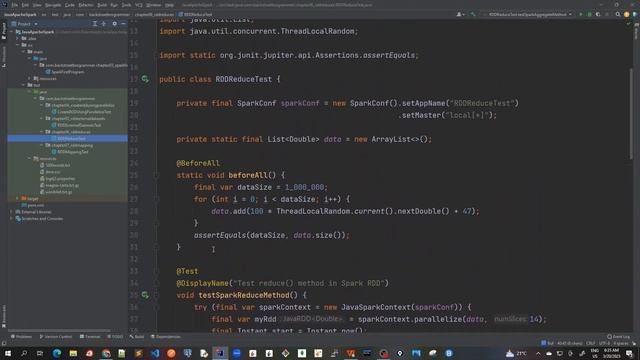Screen dimensions: 640x360
Task: Open the Edit menu
Action: 25,5
